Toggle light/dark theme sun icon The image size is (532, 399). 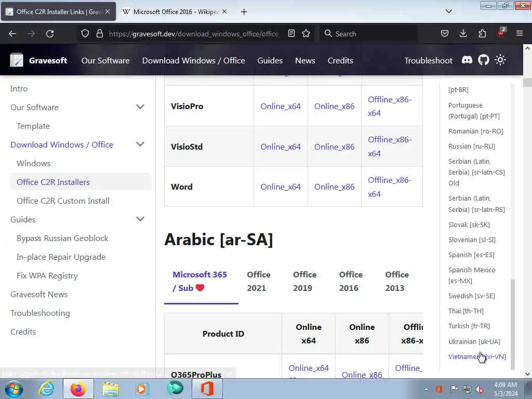coord(500,60)
